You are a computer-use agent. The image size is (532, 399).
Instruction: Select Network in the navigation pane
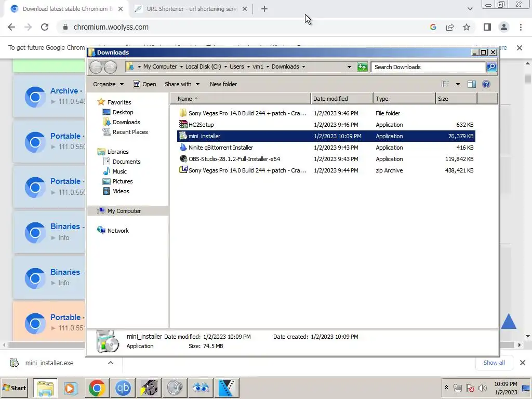click(113, 231)
